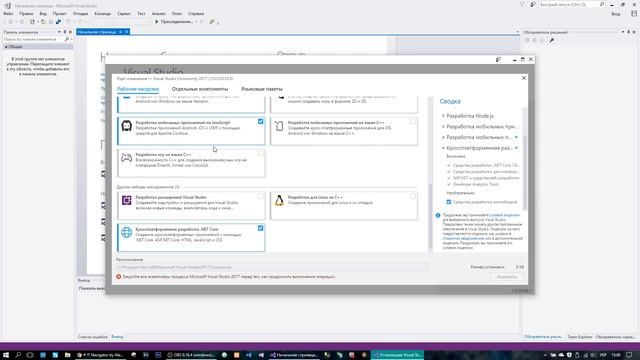Click the notifications flag icon
Image resolution: width=640 pixels, height=360 pixels.
[522, 4]
